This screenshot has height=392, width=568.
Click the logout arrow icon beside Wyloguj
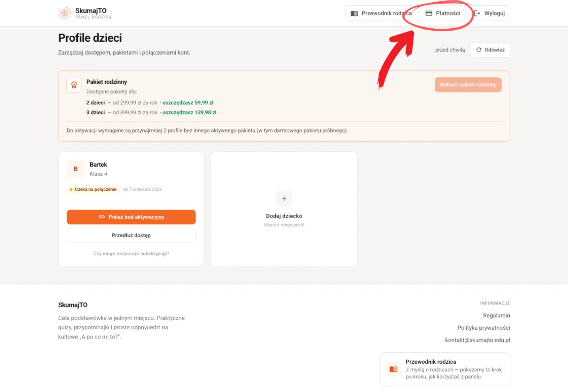pyautogui.click(x=477, y=13)
